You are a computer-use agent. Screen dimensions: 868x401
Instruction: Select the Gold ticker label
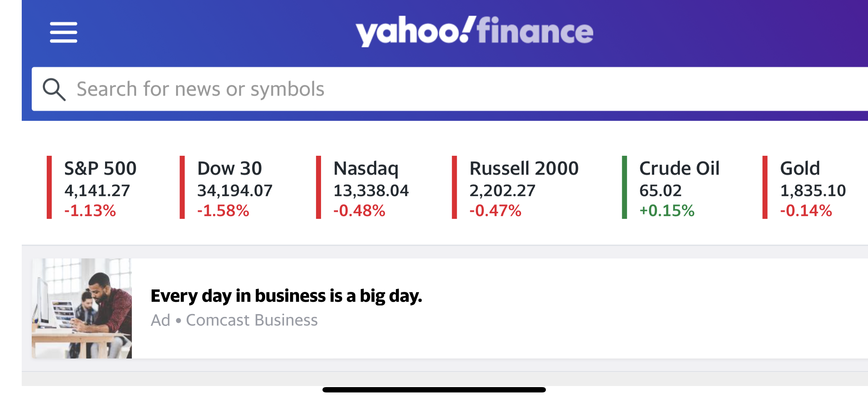pos(800,169)
